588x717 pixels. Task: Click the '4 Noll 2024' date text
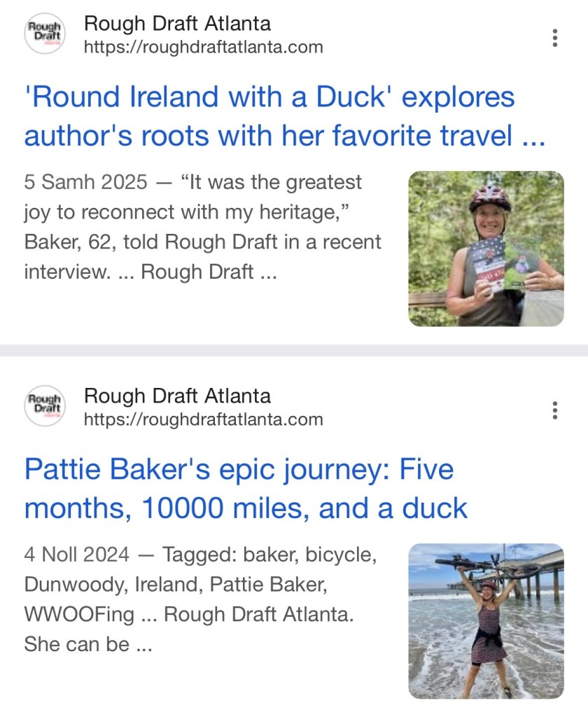point(76,555)
